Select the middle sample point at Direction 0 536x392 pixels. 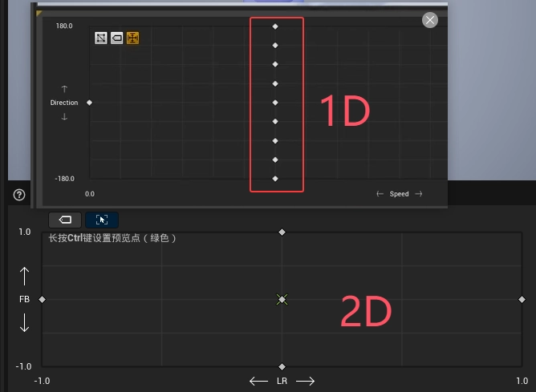275,103
